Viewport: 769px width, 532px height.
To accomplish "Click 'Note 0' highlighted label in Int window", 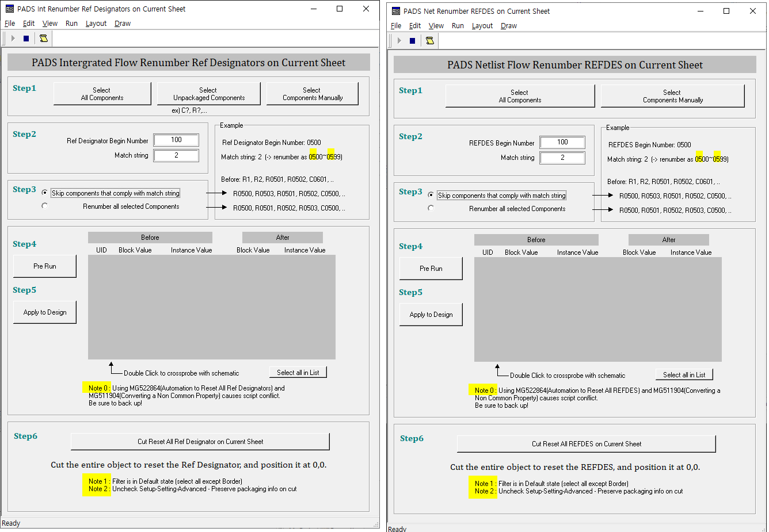I will point(97,388).
